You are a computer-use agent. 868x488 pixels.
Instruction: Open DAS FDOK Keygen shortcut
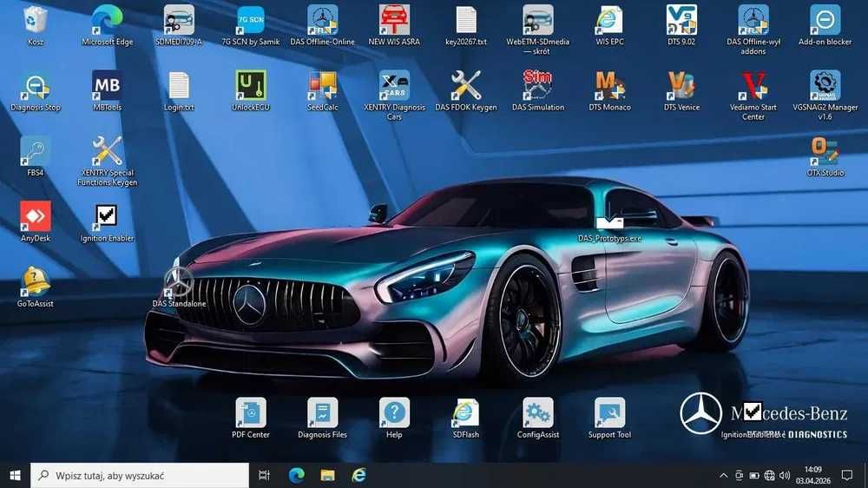465,86
